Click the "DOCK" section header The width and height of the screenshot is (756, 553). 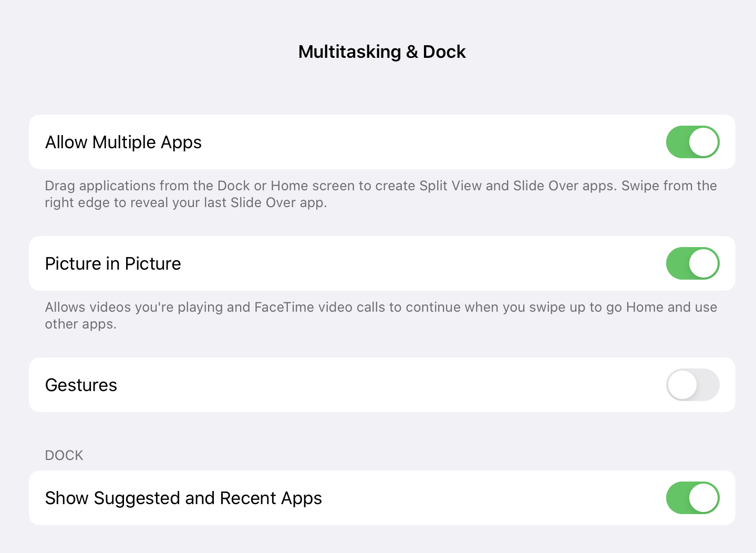coord(64,455)
